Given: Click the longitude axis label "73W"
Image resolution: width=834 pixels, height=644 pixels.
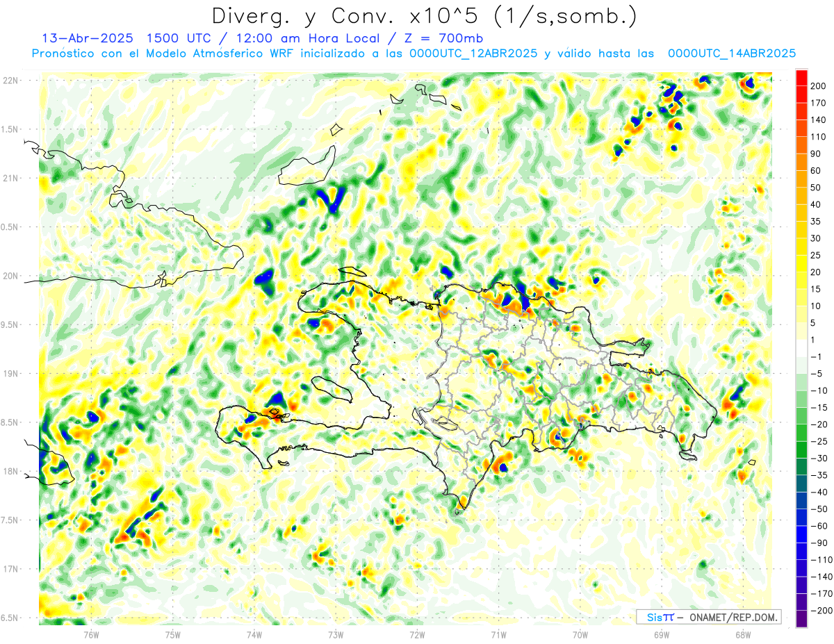Looking at the screenshot, I should tap(336, 634).
